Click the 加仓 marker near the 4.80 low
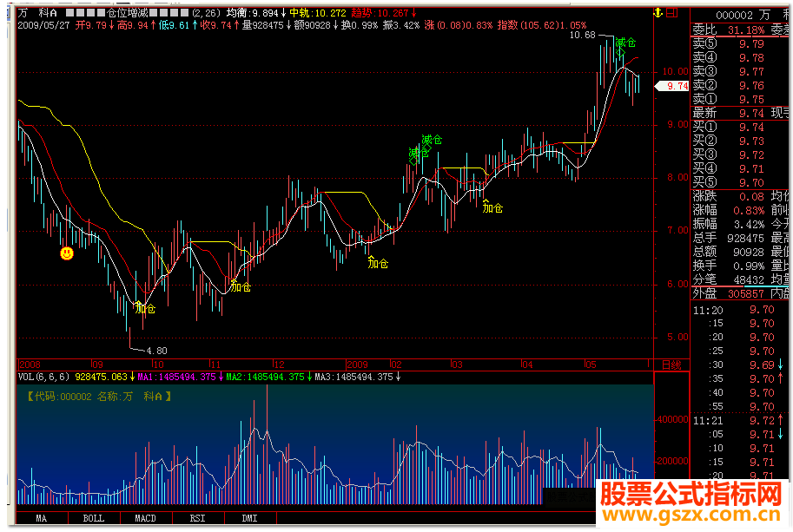Screen dimensions: 793x532 (x=145, y=308)
